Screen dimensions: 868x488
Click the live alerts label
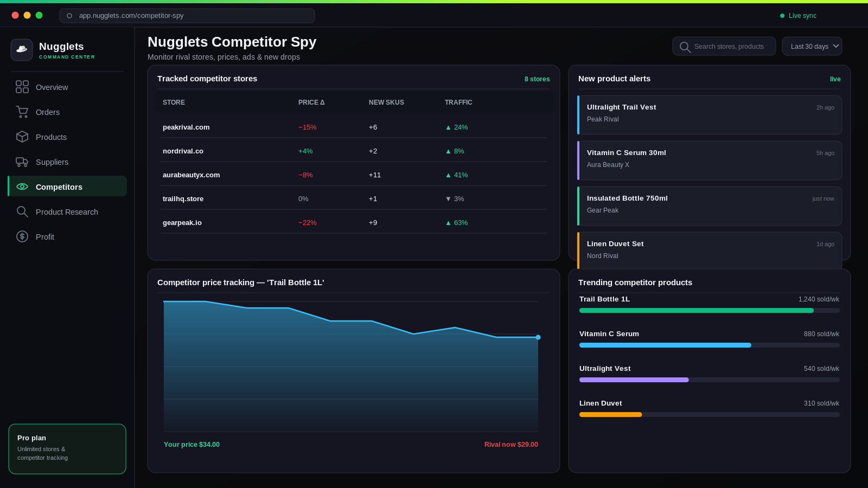(835, 79)
